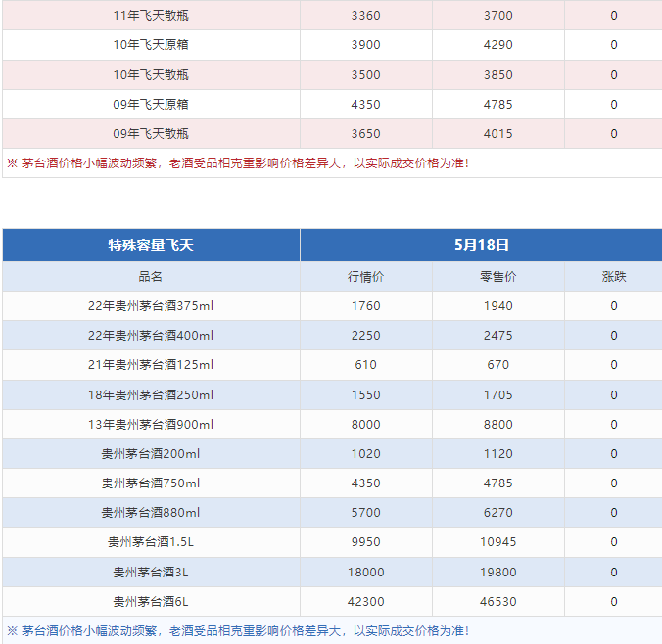
Task: Click the 6270 retail price cell
Action: click(497, 513)
